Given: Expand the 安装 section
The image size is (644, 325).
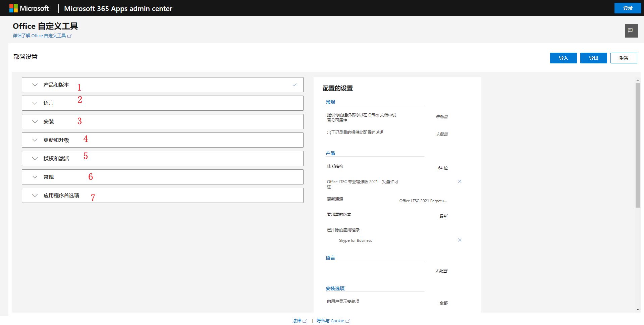Looking at the screenshot, I should [163, 122].
